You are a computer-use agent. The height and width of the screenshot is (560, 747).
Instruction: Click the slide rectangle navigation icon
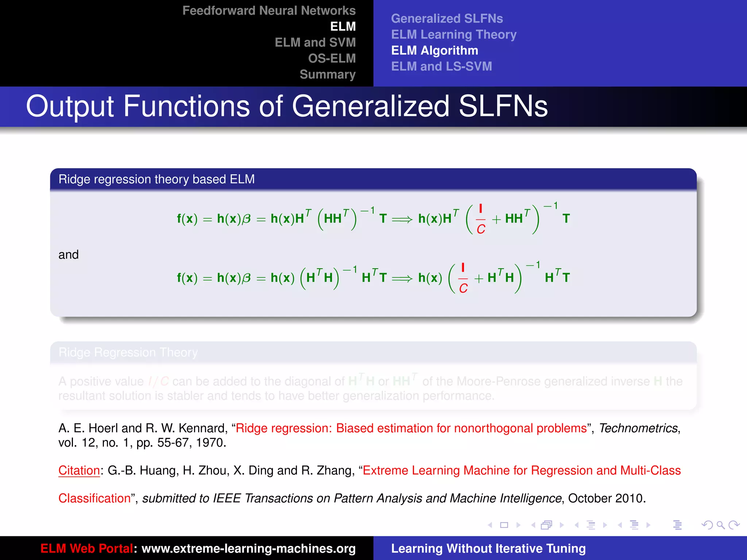[504, 525]
